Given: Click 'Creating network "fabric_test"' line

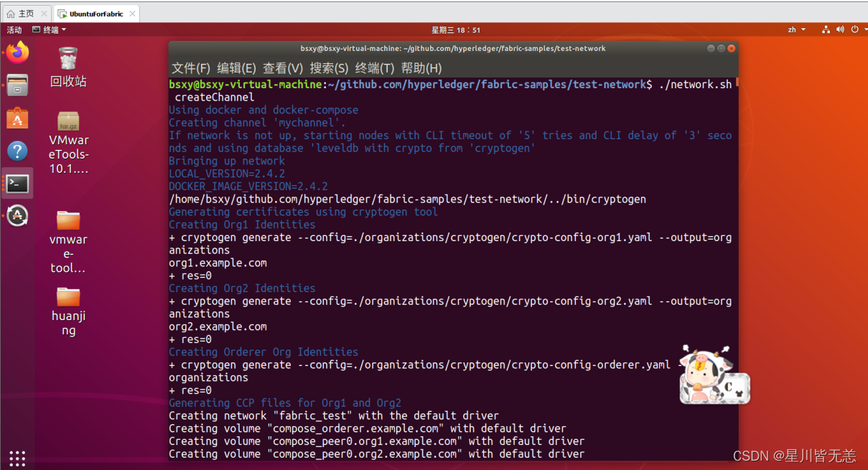Looking at the screenshot, I should [x=334, y=415].
